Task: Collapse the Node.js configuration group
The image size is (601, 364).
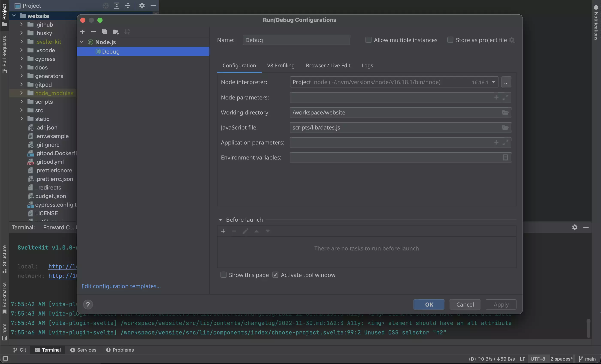Action: click(x=82, y=42)
